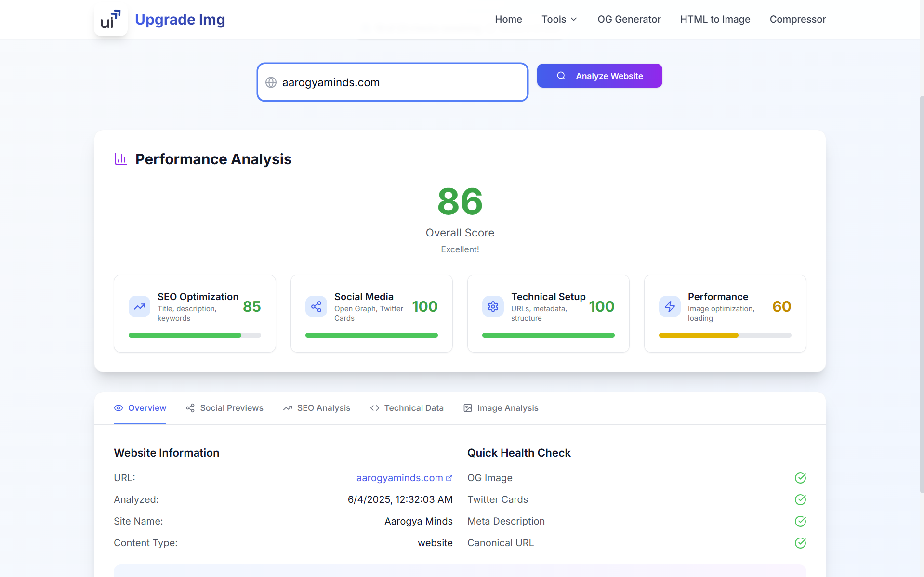Click the Overall Score label

460,233
